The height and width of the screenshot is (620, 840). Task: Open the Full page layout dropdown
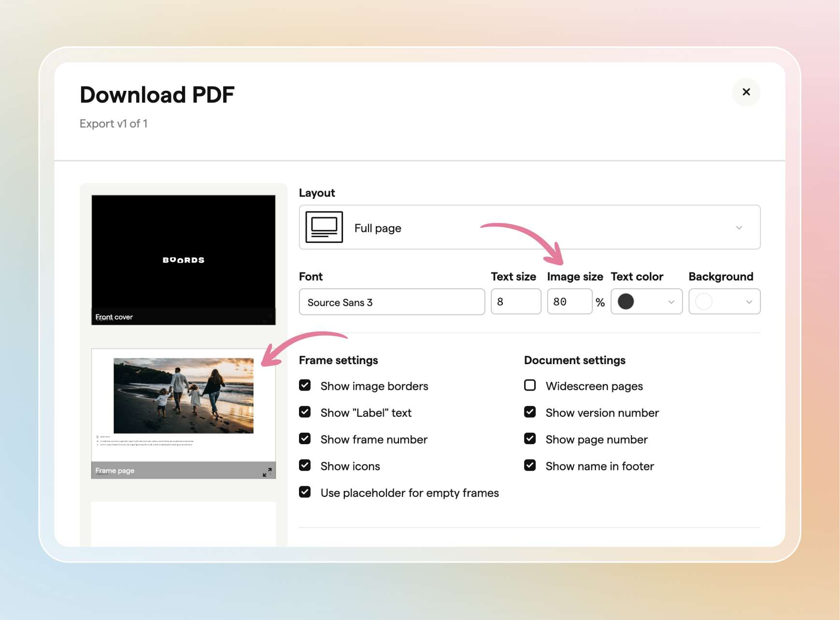click(529, 227)
